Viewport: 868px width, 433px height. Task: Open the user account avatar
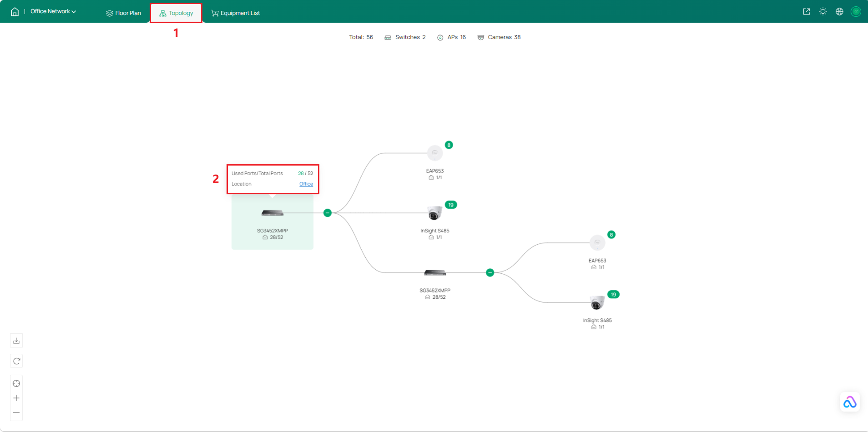pyautogui.click(x=856, y=12)
